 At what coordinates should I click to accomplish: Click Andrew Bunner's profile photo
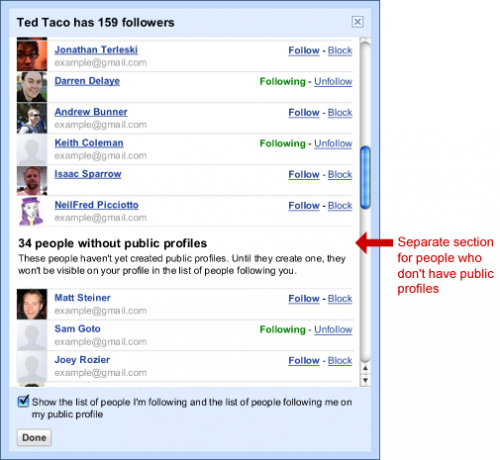[x=32, y=118]
